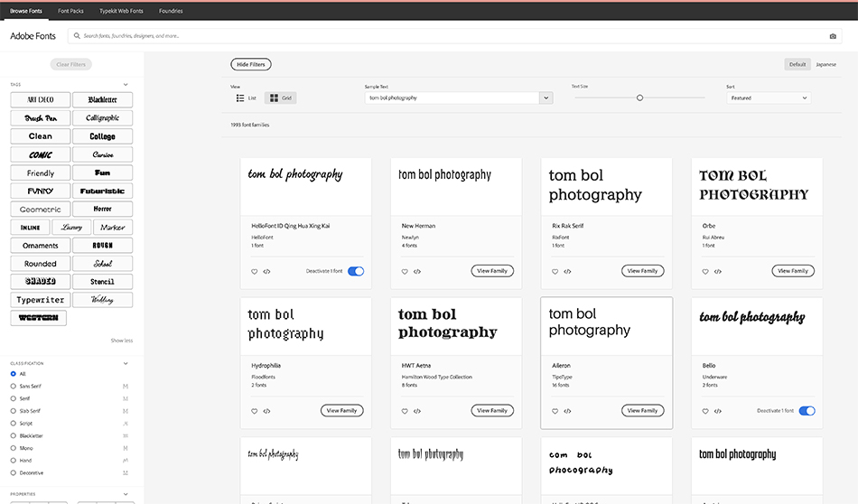
Task: View Family for New Herman
Action: (x=492, y=271)
